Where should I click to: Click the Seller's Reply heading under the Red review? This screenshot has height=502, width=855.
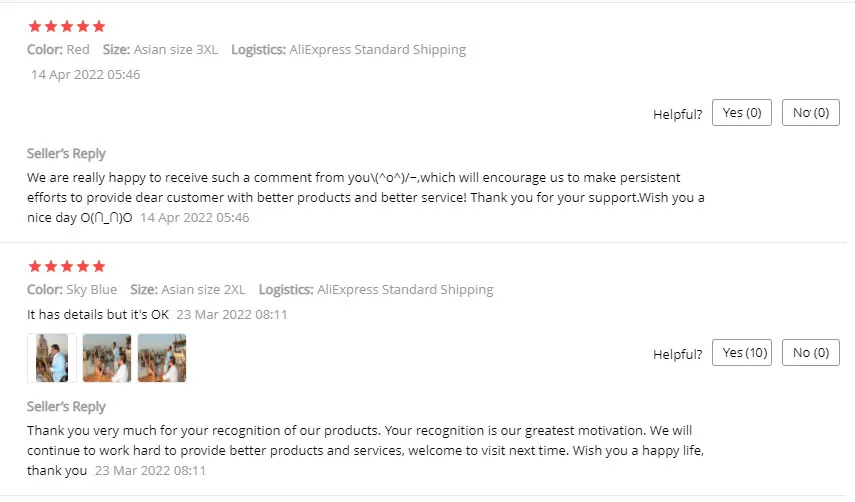click(x=66, y=154)
